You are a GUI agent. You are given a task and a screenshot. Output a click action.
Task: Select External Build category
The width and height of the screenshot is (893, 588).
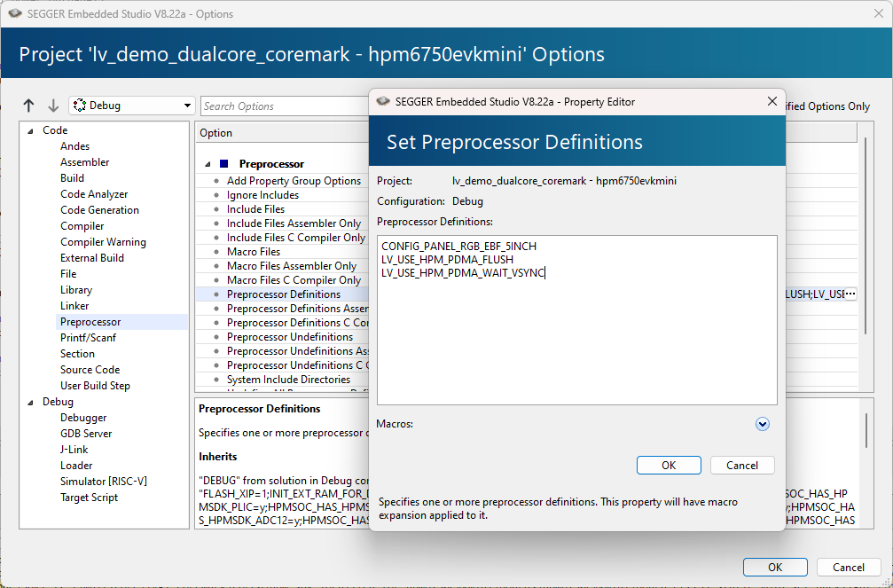(x=91, y=258)
